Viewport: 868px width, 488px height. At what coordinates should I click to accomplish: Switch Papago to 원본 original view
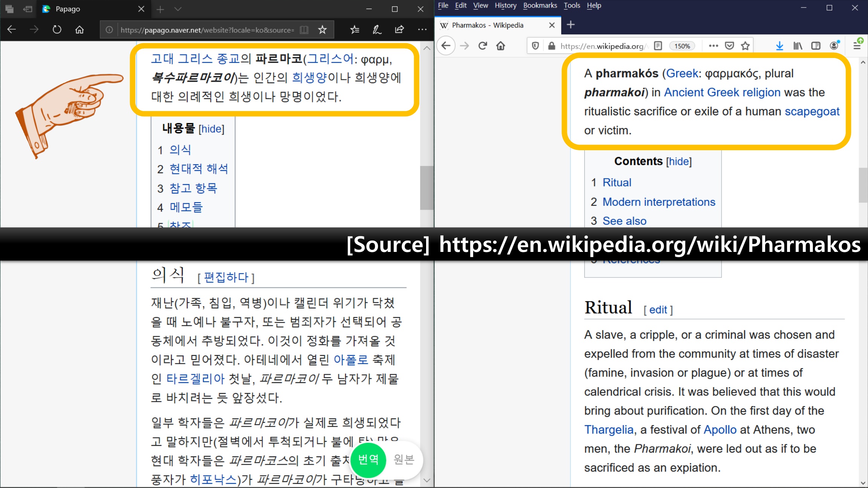point(404,459)
